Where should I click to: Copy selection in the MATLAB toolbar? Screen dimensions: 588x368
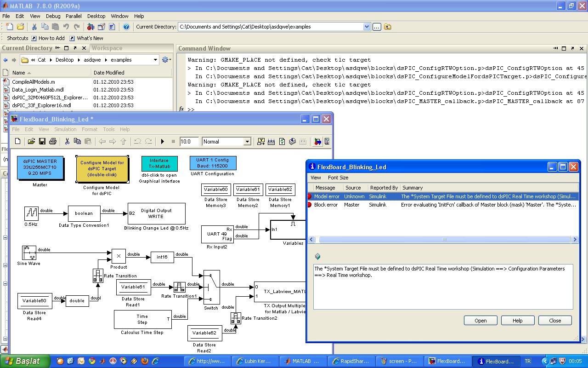pyautogui.click(x=45, y=27)
